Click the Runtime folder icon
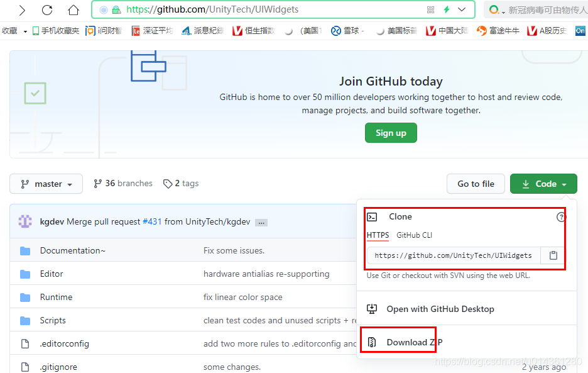 coord(25,298)
